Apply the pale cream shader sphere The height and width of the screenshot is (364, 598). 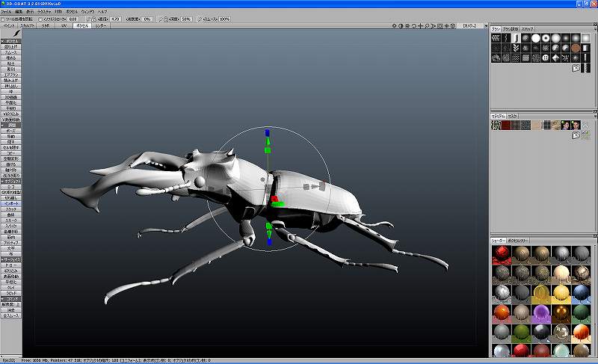click(561, 274)
